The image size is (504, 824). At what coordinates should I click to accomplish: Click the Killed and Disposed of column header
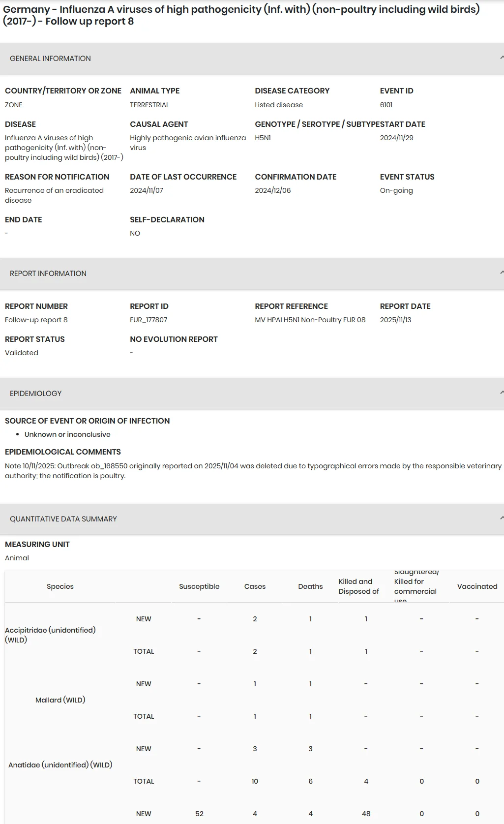tap(359, 586)
